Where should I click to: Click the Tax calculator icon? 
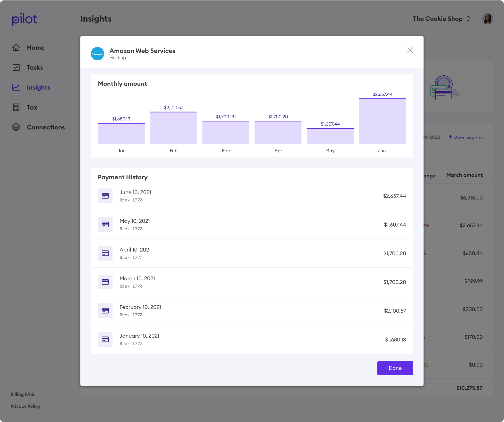click(16, 107)
